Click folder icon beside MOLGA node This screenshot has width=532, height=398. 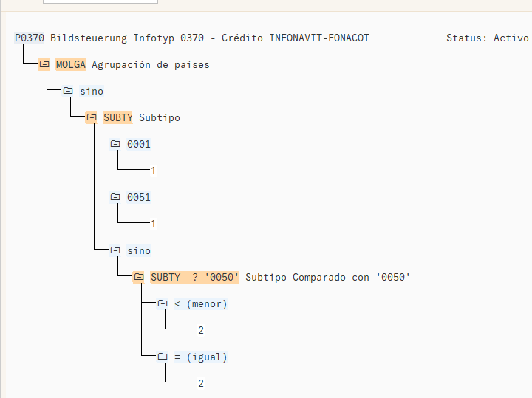(x=44, y=64)
